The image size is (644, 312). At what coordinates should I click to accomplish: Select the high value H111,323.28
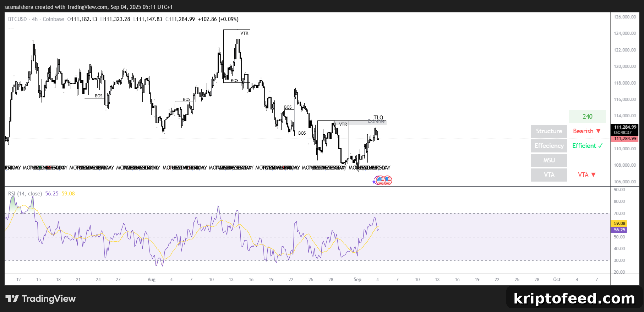[115, 19]
